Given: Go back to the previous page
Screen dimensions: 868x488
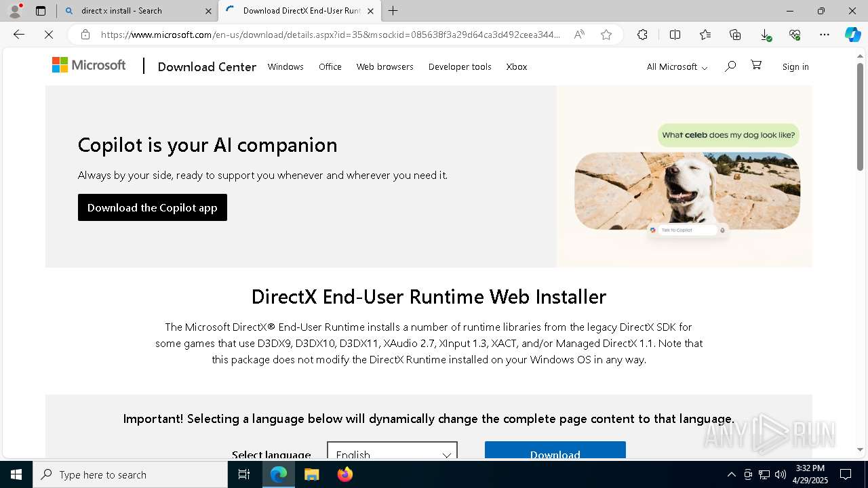Looking at the screenshot, I should [x=19, y=35].
